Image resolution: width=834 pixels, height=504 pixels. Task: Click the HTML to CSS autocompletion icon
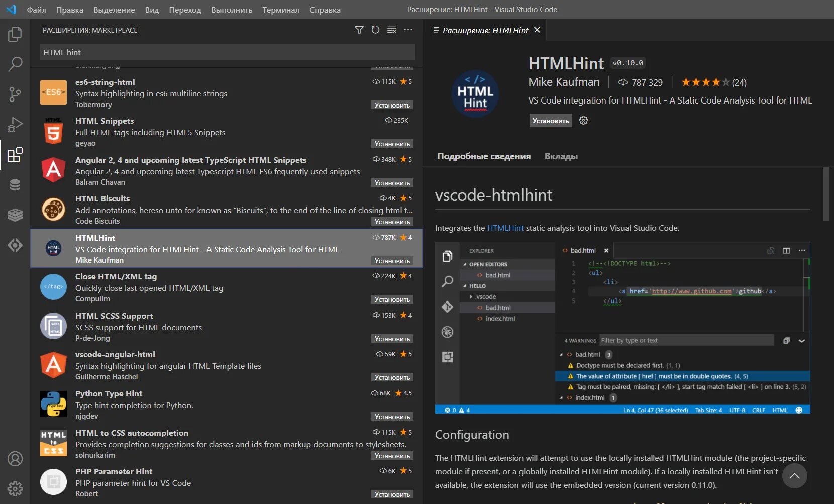click(53, 443)
